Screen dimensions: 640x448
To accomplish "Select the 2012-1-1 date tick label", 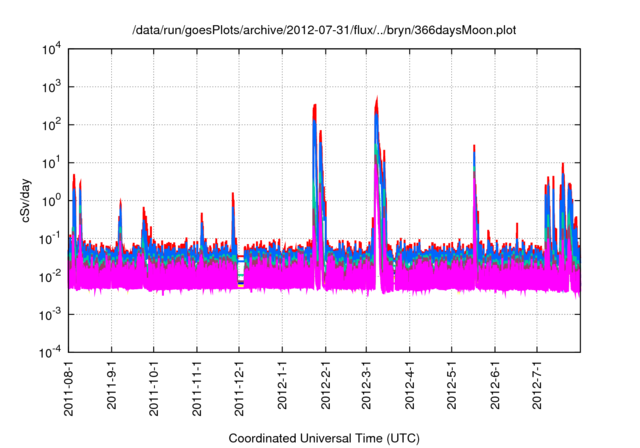I will coord(283,389).
